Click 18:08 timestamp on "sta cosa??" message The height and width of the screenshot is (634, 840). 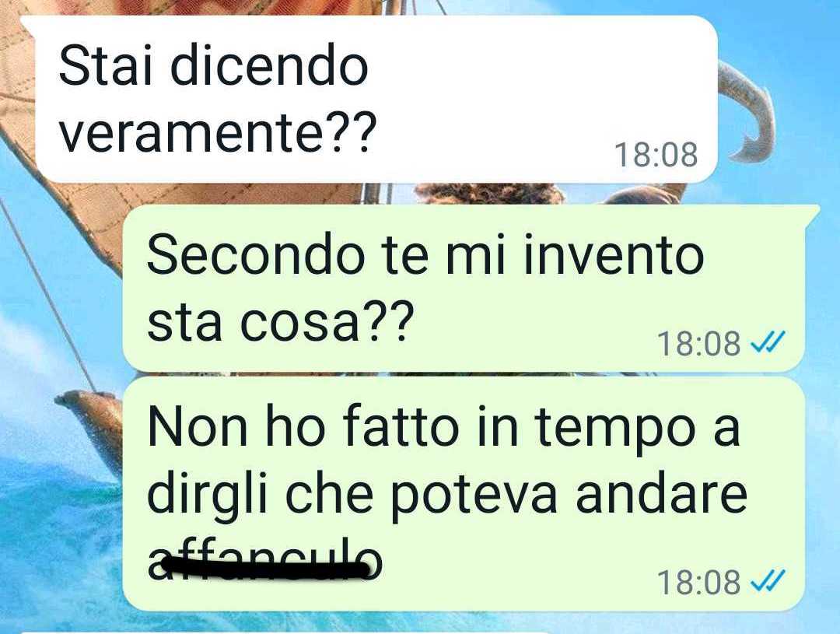[699, 344]
